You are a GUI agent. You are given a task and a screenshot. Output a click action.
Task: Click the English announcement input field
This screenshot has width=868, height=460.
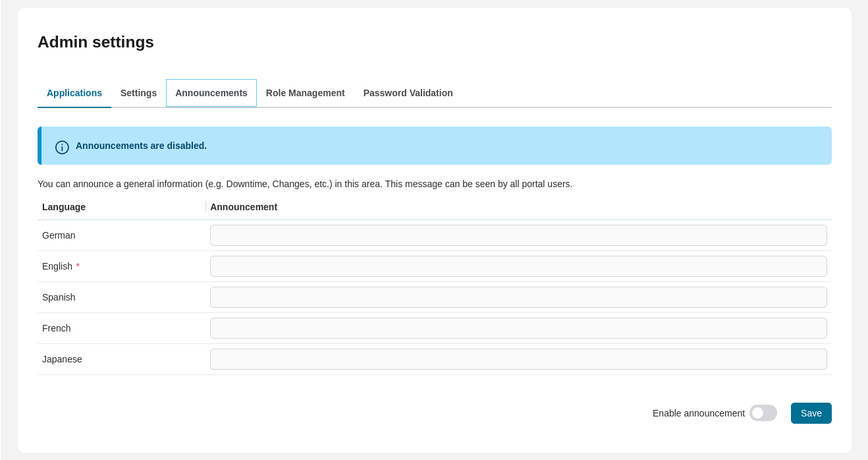[x=518, y=266]
